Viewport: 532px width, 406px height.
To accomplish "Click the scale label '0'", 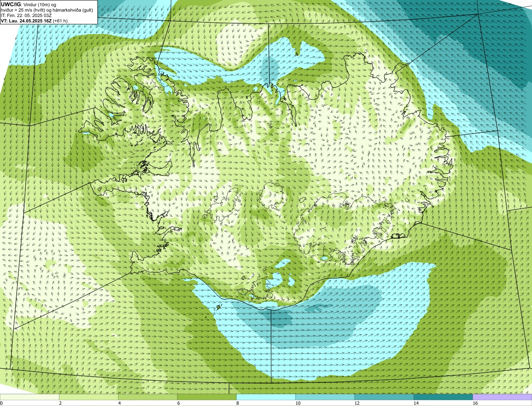I will 2,403.
